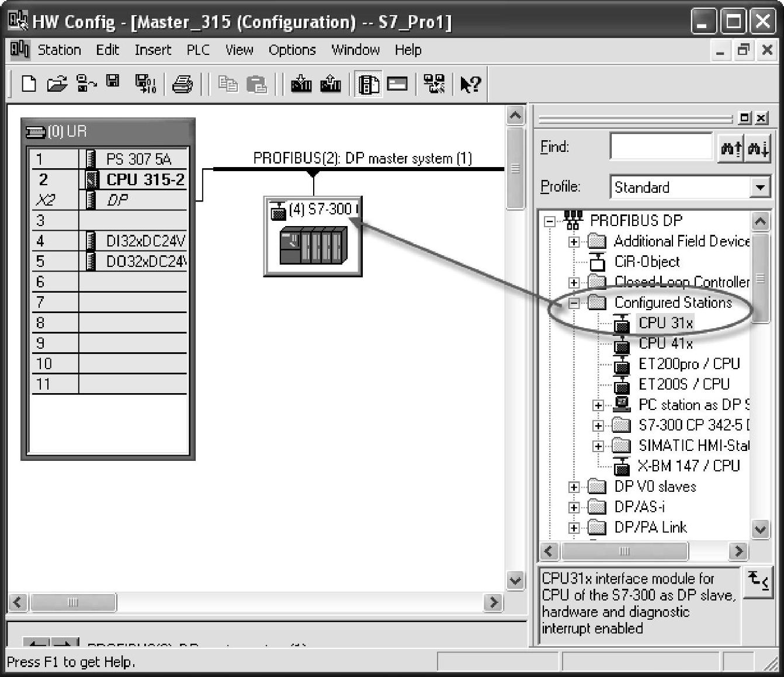Click the Upload from Module icon
The height and width of the screenshot is (677, 784).
(x=331, y=84)
